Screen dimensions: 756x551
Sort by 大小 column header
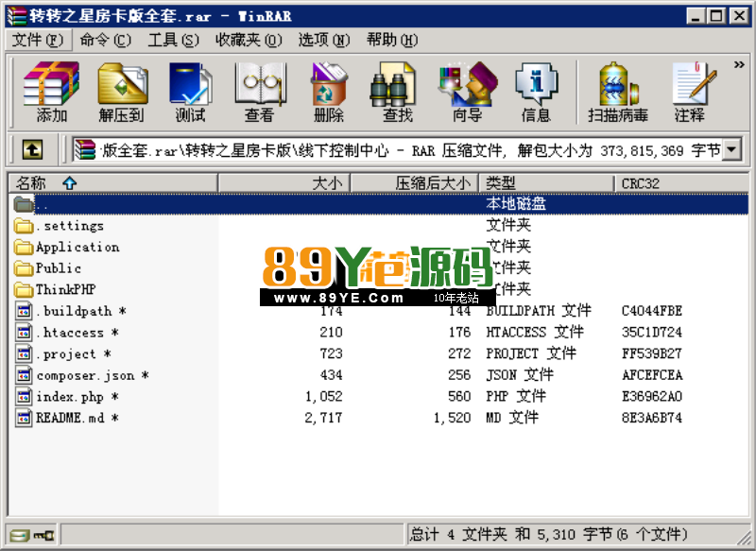284,183
